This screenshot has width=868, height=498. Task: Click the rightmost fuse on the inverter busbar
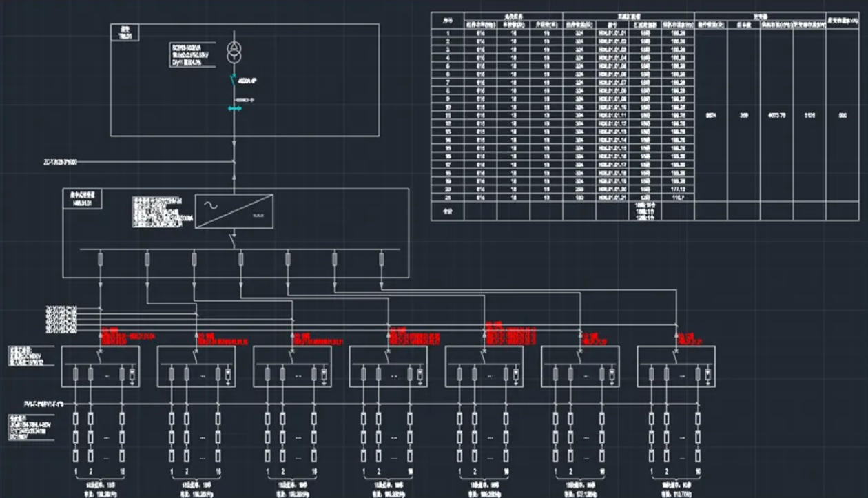[x=382, y=259]
